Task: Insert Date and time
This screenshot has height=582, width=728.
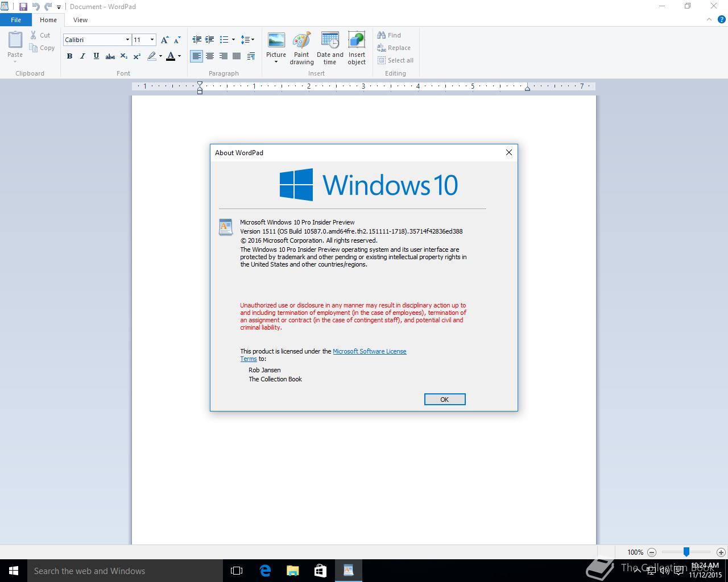Action: pos(330,48)
